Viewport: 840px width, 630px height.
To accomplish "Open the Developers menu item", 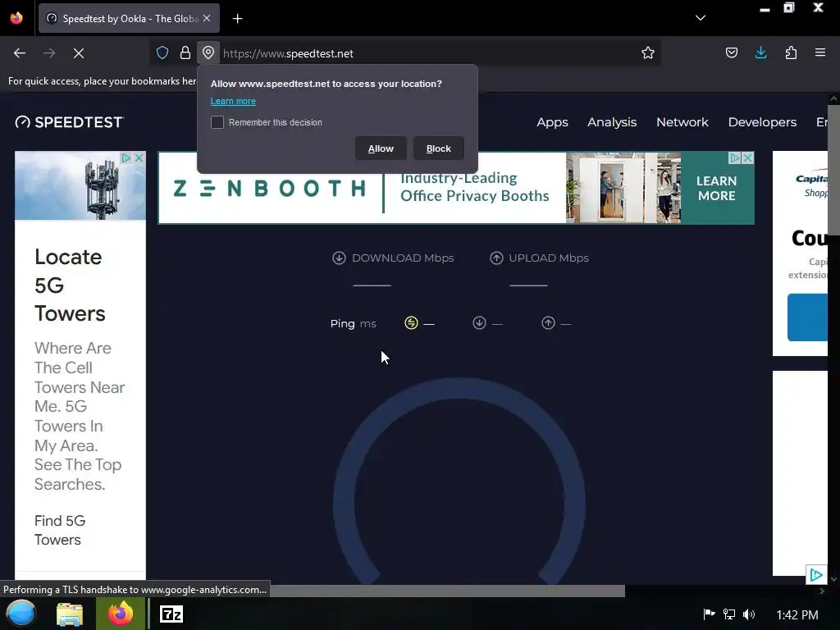I will click(762, 122).
